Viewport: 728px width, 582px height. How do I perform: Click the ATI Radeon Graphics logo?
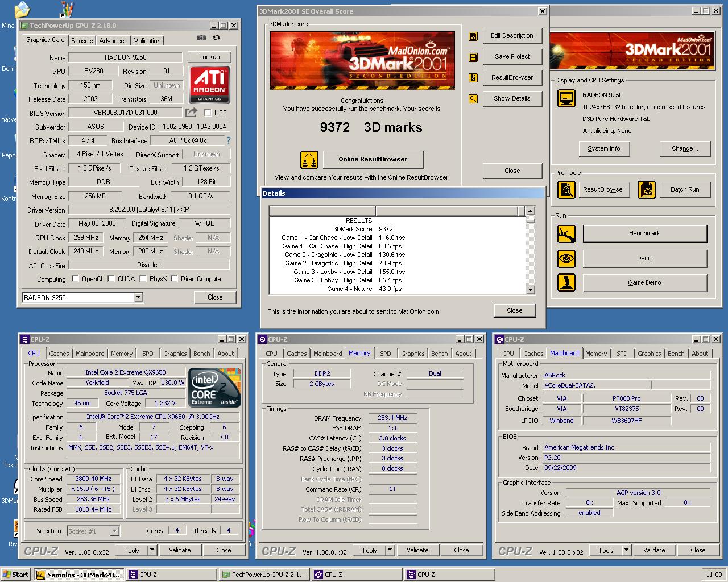click(209, 85)
